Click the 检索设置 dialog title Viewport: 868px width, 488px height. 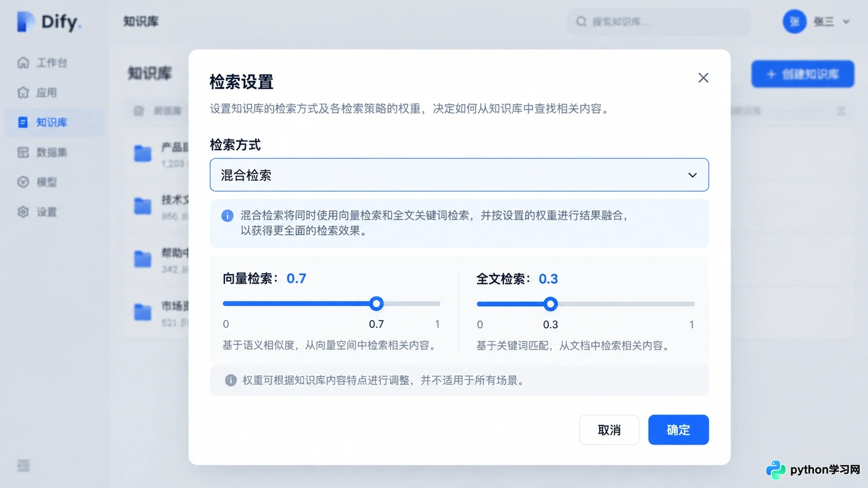point(242,82)
